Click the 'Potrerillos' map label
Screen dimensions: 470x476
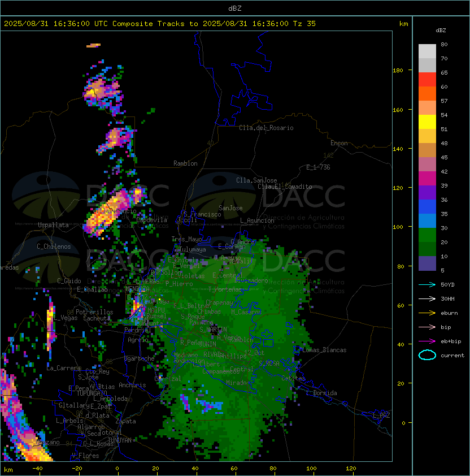click(x=94, y=312)
